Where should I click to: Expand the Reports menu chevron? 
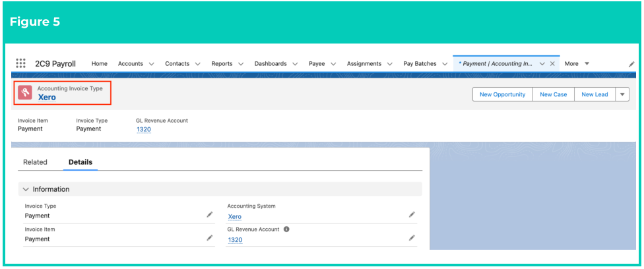click(x=241, y=64)
